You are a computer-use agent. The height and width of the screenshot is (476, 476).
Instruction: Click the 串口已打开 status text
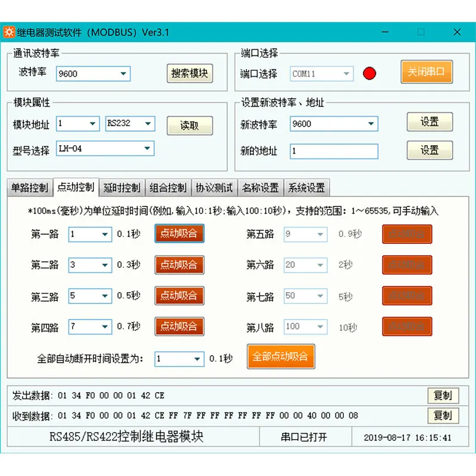(x=304, y=437)
